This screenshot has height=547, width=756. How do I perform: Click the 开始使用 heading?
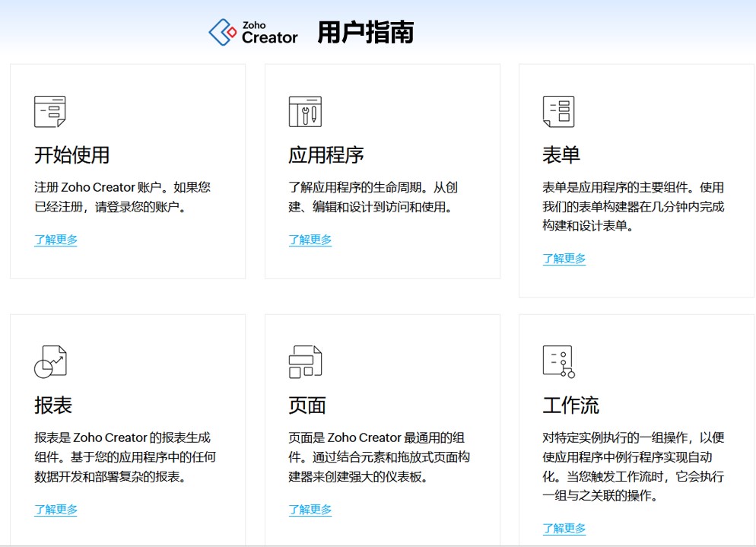coord(71,155)
